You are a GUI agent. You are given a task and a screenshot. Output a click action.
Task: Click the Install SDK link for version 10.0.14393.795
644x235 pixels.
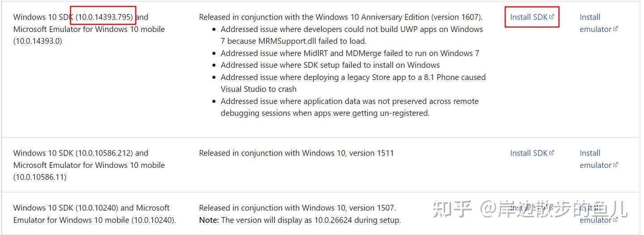click(529, 17)
